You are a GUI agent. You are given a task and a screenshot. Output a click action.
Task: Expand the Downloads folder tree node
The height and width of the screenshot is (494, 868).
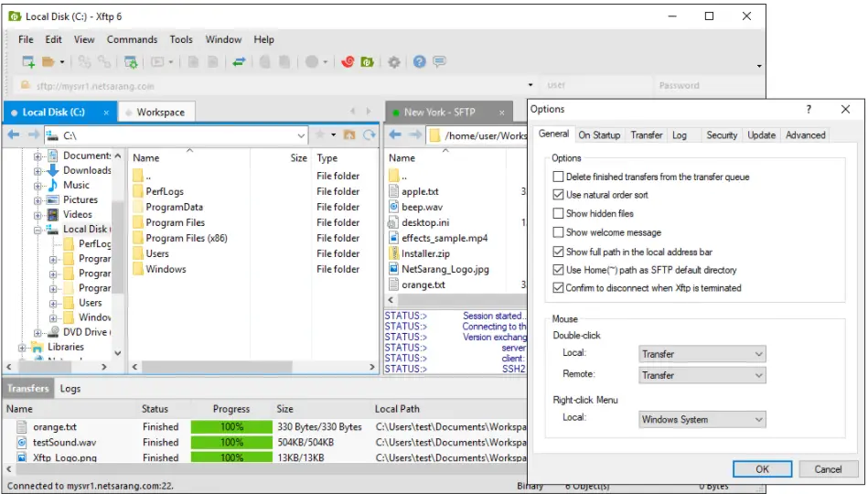click(38, 170)
